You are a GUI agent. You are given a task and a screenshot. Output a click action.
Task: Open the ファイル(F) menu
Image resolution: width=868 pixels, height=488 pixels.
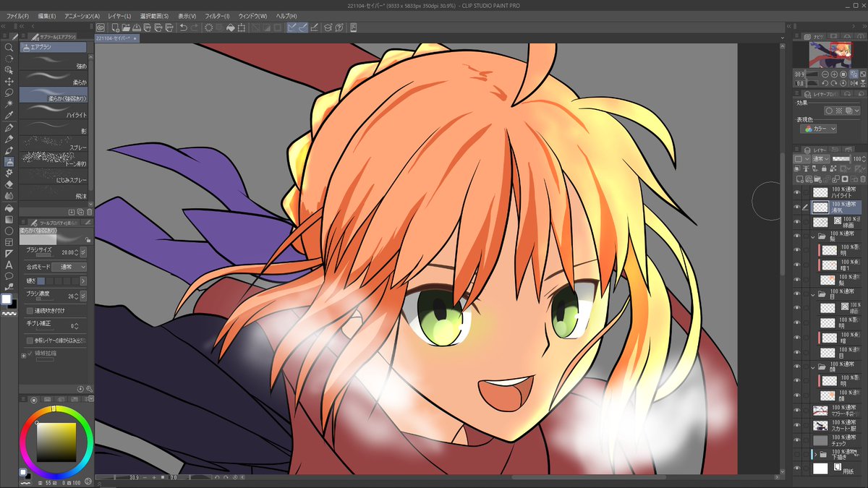(17, 15)
